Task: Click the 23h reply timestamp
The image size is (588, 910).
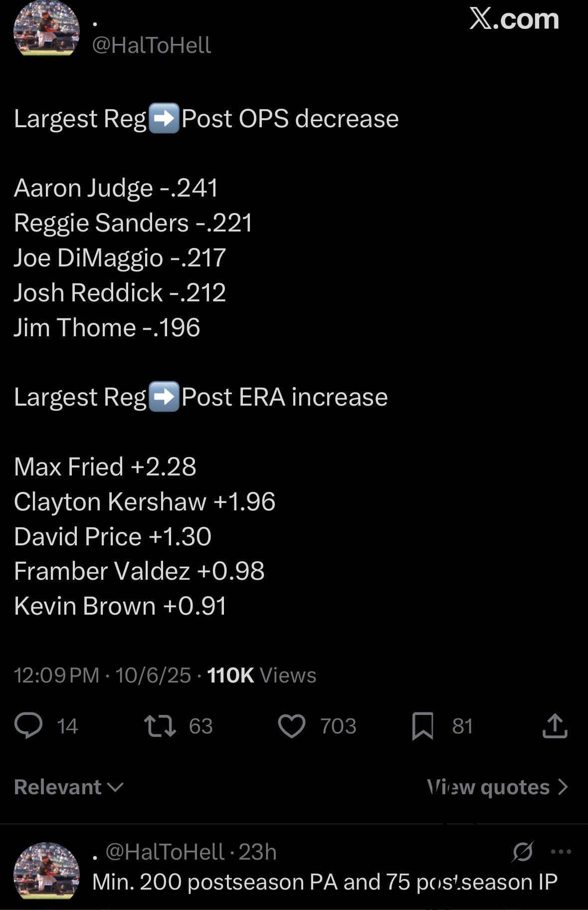Action: pyautogui.click(x=257, y=852)
